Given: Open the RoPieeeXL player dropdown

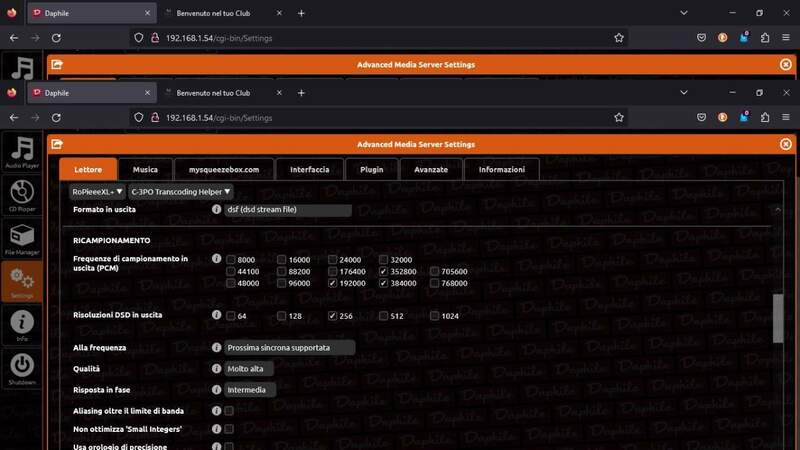Looking at the screenshot, I should tap(97, 191).
